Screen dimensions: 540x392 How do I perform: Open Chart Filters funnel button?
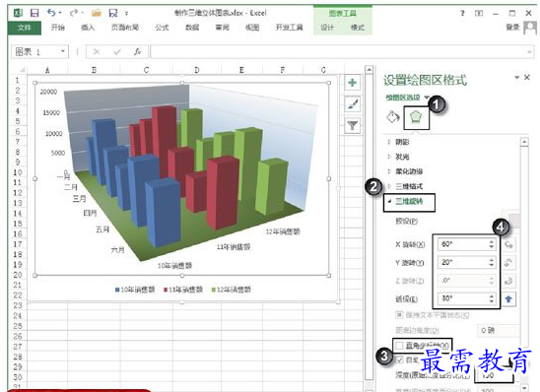(353, 125)
